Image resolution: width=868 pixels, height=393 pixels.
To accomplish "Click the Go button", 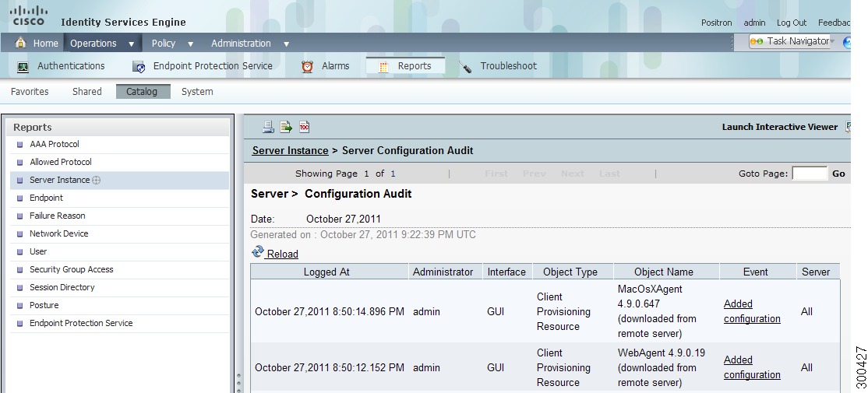I will 838,174.
